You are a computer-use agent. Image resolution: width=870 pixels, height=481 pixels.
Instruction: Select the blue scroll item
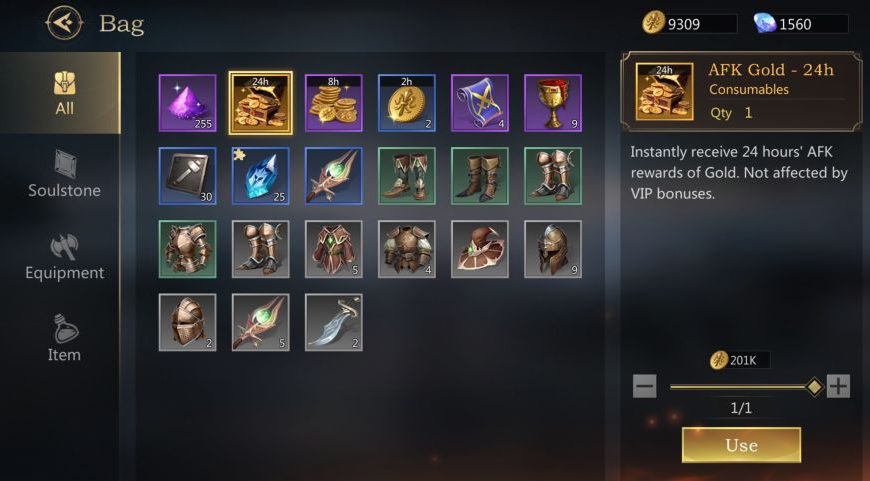480,103
